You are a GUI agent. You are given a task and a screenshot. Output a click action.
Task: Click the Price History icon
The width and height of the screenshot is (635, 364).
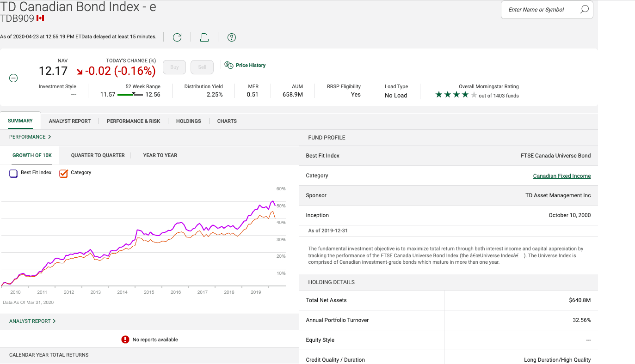[x=229, y=65]
